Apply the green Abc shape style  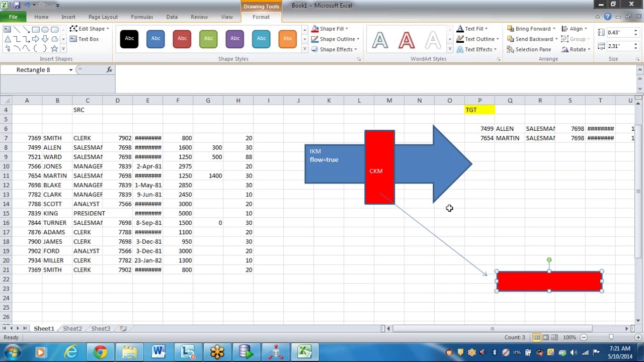point(208,39)
